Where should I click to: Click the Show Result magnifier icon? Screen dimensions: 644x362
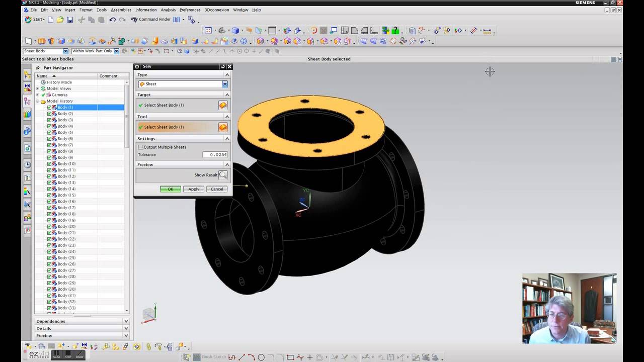tap(223, 175)
